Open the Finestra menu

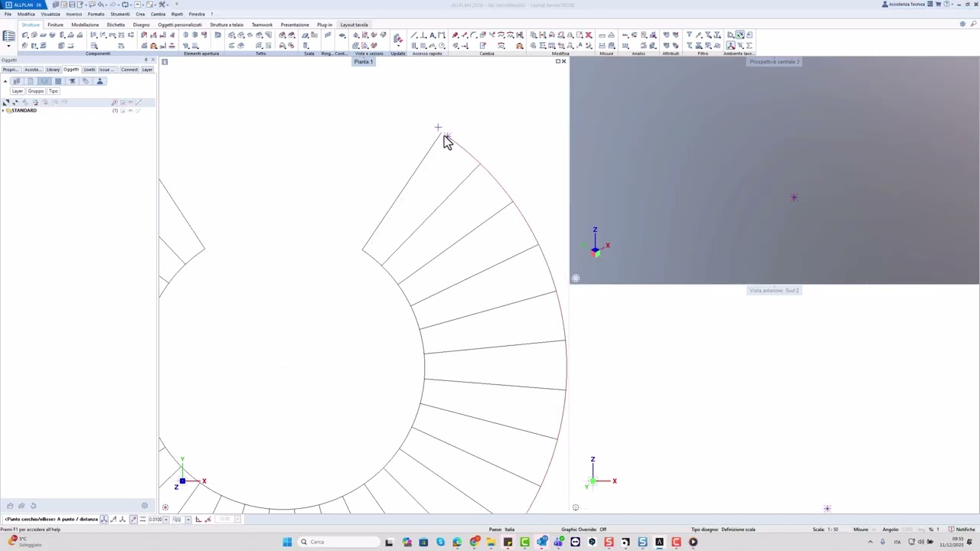point(197,14)
